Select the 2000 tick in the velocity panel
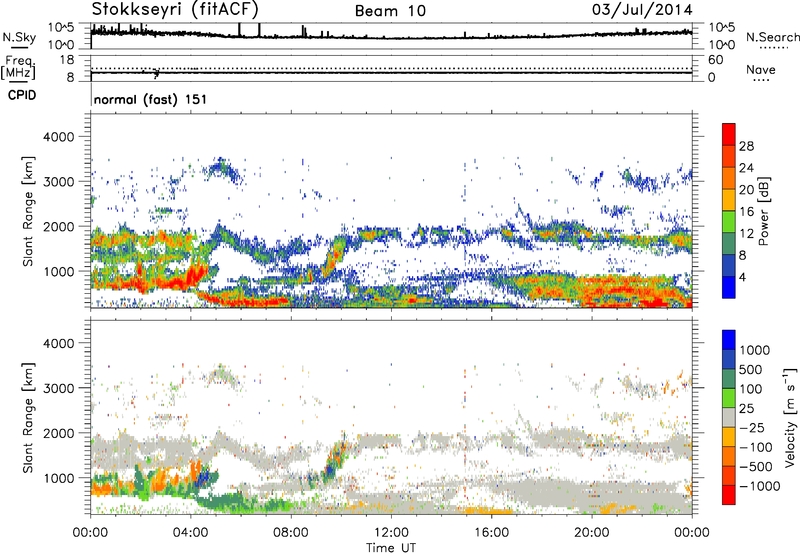Screen dimensions: 800x554 click(58, 433)
